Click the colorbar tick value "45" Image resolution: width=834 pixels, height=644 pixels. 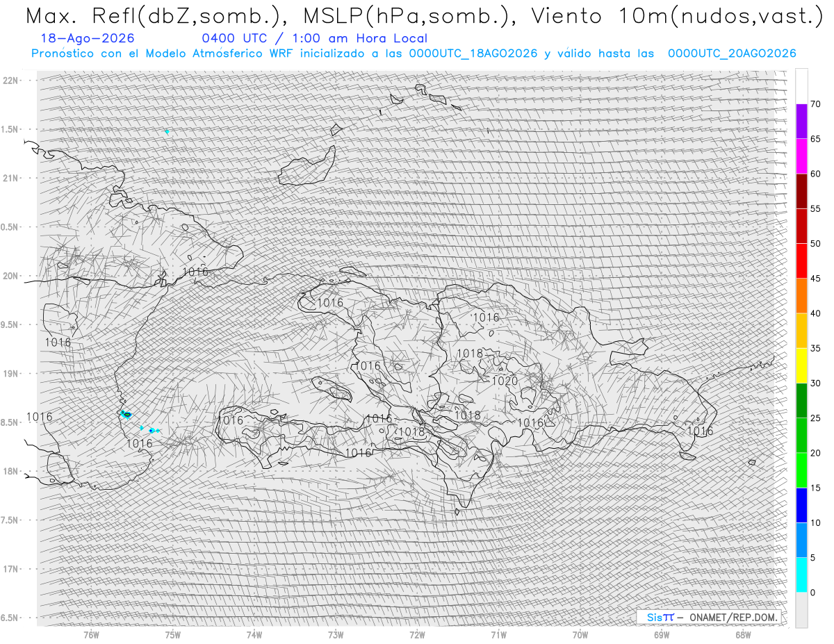[x=815, y=279]
